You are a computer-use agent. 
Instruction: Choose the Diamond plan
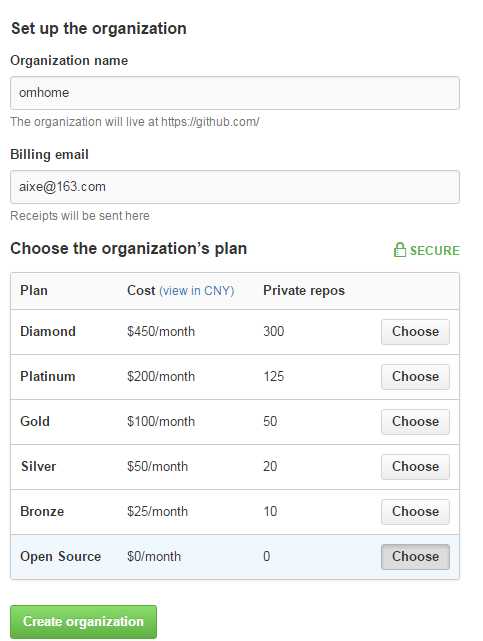pos(415,332)
